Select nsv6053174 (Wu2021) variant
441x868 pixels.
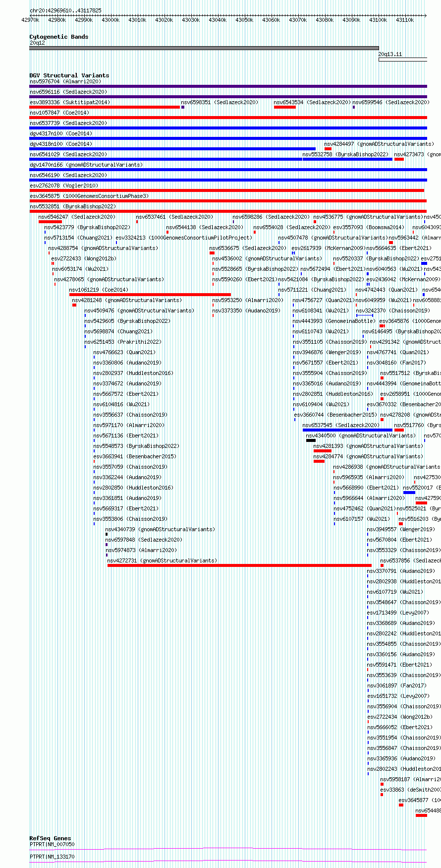(81, 269)
